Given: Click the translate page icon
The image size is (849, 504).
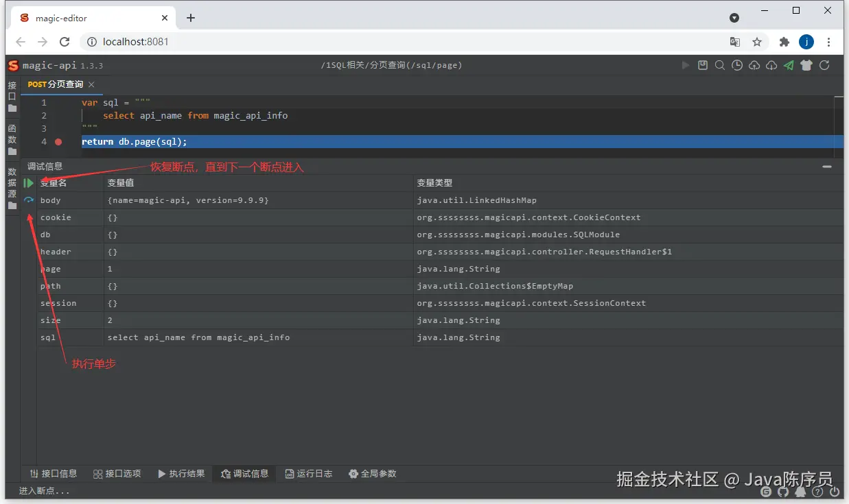Looking at the screenshot, I should 735,42.
